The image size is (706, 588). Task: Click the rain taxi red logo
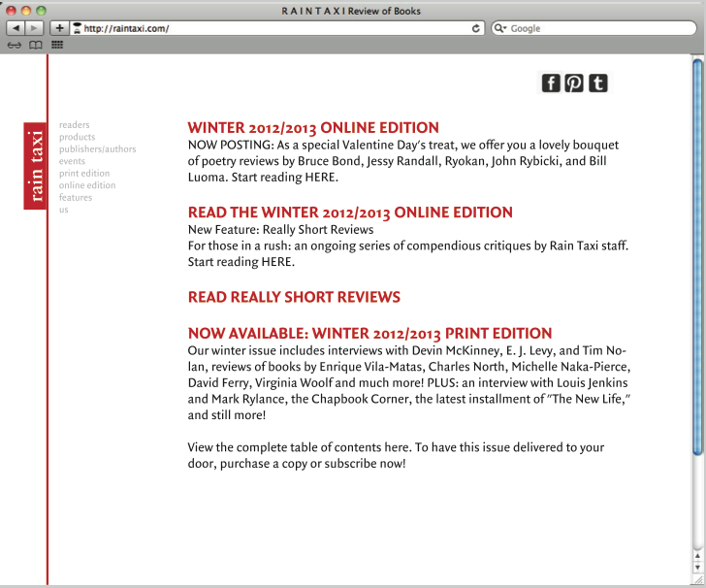pyautogui.click(x=35, y=166)
